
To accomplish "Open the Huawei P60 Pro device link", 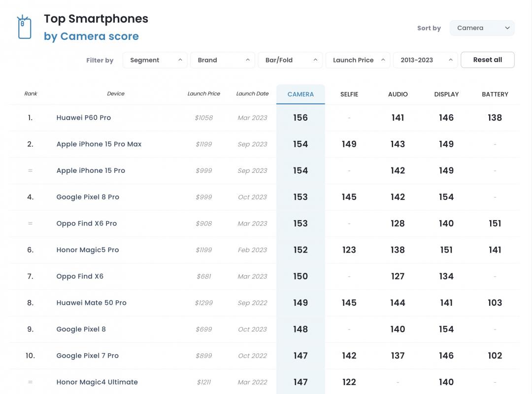I will coord(83,118).
